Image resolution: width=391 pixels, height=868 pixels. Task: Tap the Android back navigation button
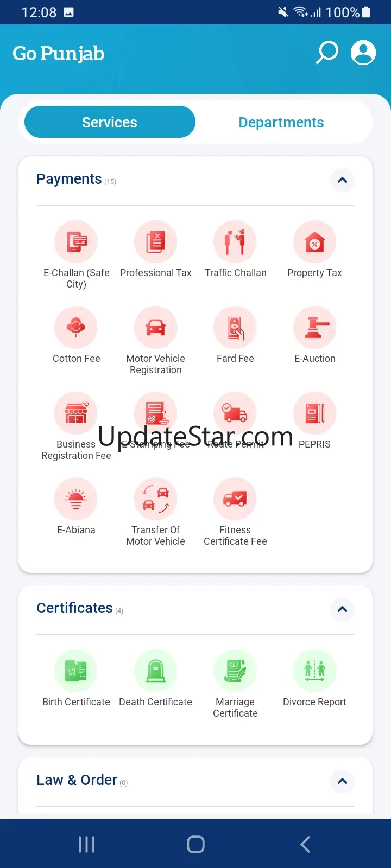tap(305, 844)
